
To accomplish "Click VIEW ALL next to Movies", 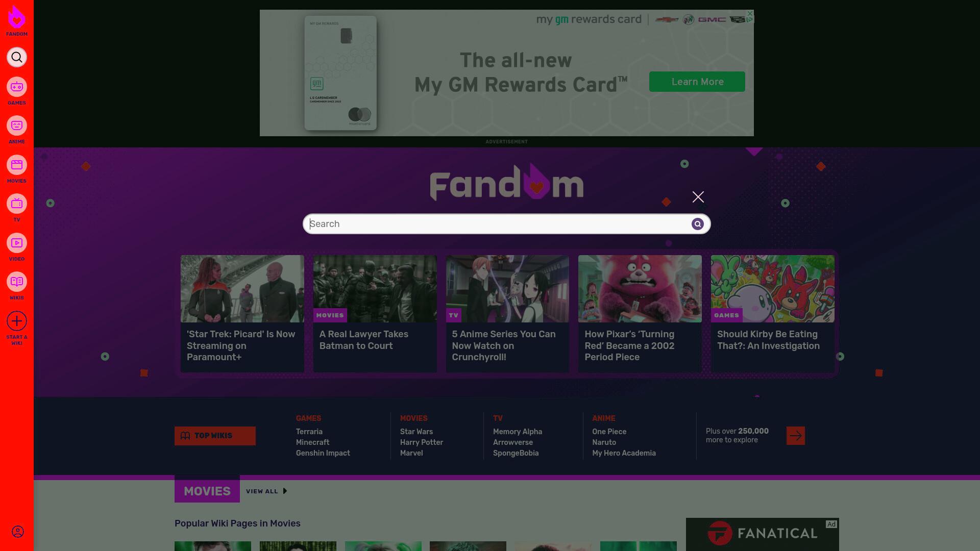I will point(266,491).
